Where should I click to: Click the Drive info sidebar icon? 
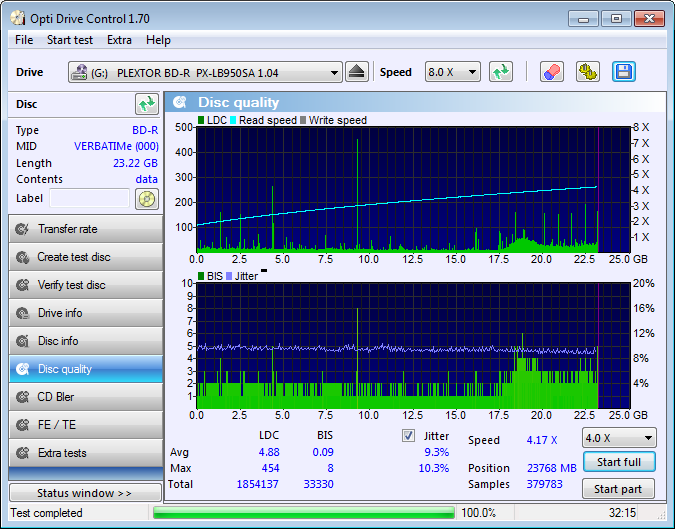point(22,313)
